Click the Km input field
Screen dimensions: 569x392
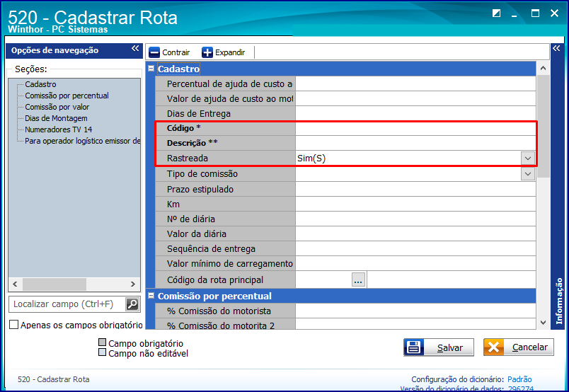click(x=415, y=204)
